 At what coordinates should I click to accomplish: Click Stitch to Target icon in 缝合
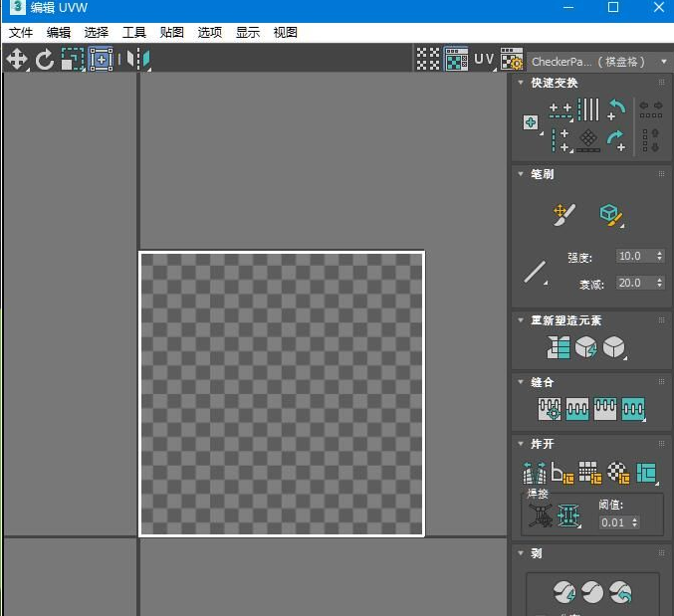click(x=550, y=409)
